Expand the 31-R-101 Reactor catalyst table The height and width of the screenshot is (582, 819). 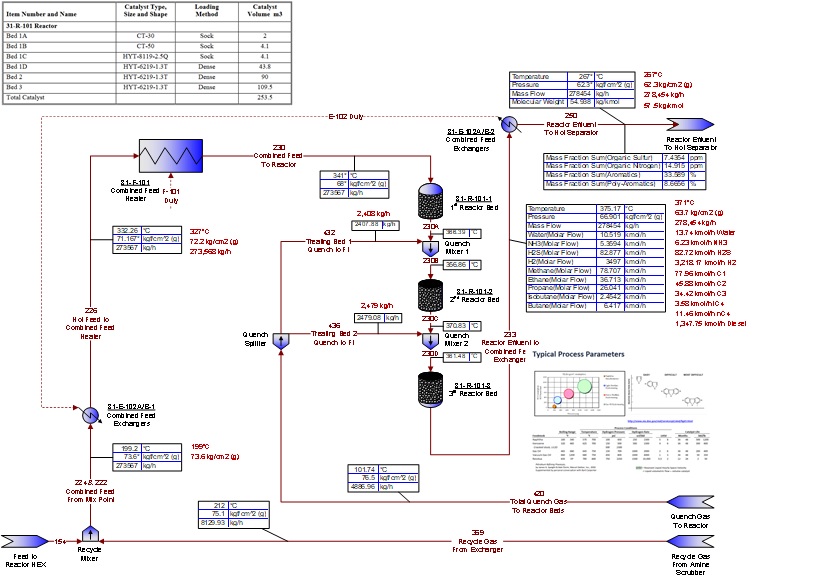(145, 50)
